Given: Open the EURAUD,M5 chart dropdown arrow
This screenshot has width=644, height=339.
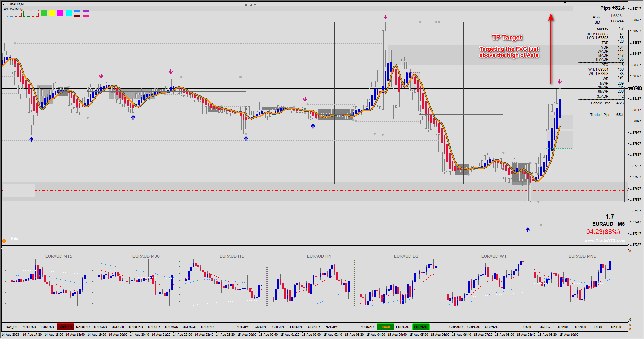Looking at the screenshot, I should [x=4, y=4].
